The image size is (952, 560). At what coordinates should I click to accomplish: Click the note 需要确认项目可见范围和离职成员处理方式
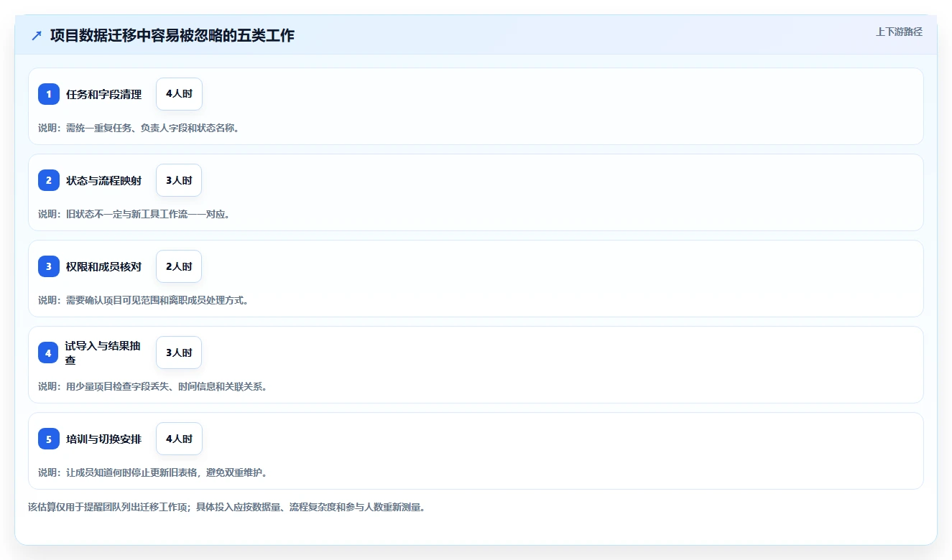click(144, 300)
